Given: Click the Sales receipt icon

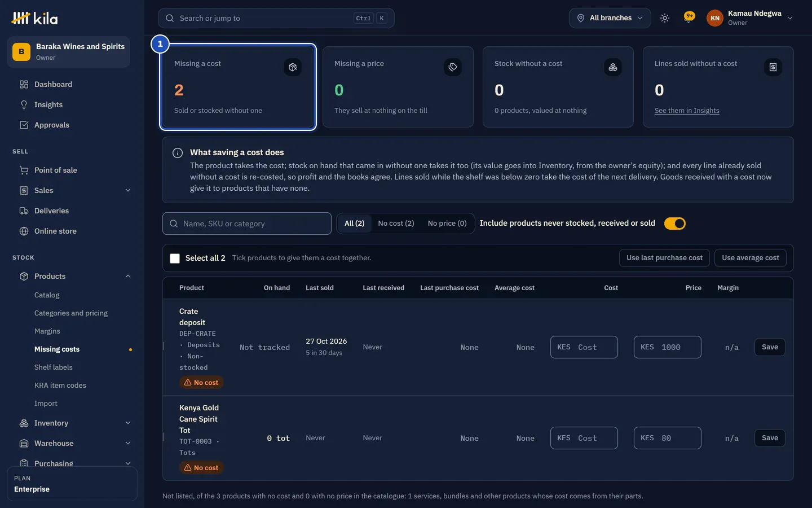Looking at the screenshot, I should tap(24, 190).
